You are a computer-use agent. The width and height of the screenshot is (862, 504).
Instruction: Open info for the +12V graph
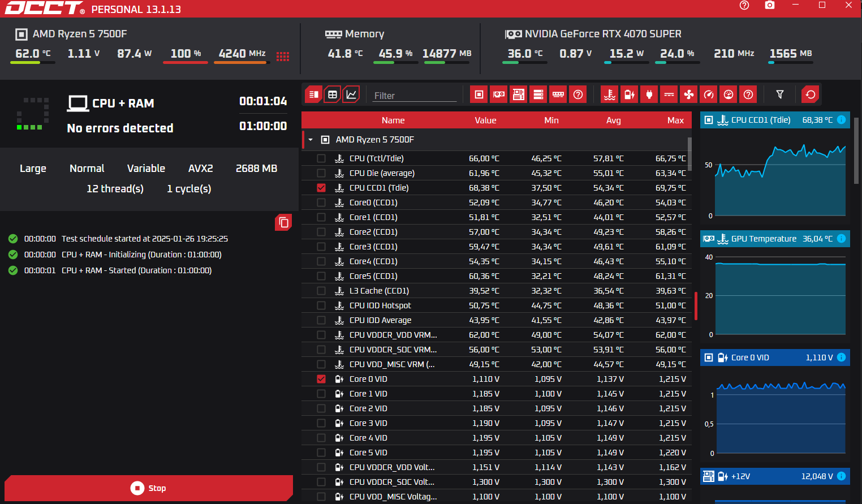(x=841, y=476)
